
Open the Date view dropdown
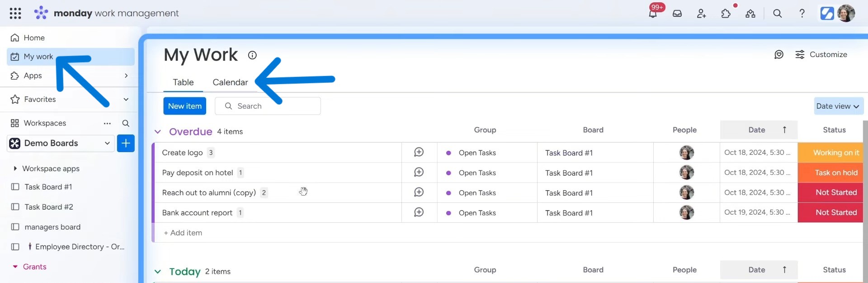pyautogui.click(x=839, y=106)
